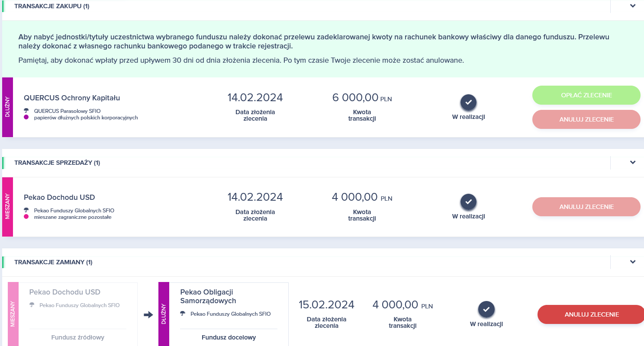Collapse the Transakcje sprzedaży section chevron

(633, 163)
